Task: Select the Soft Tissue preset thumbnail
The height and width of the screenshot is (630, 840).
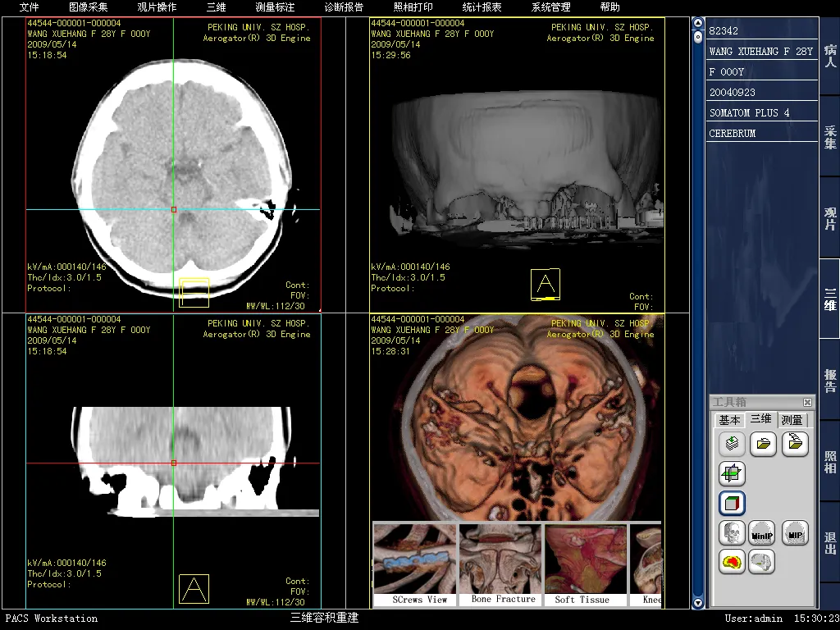Action: point(586,564)
